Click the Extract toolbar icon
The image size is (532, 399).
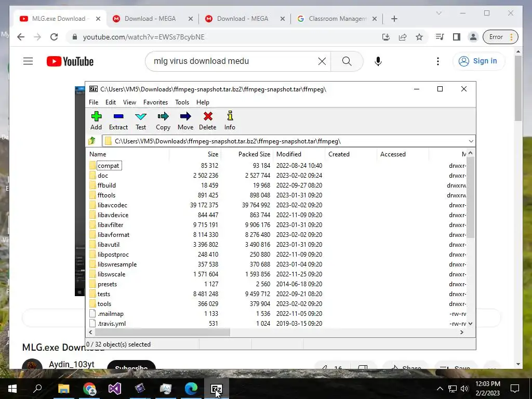tap(118, 121)
